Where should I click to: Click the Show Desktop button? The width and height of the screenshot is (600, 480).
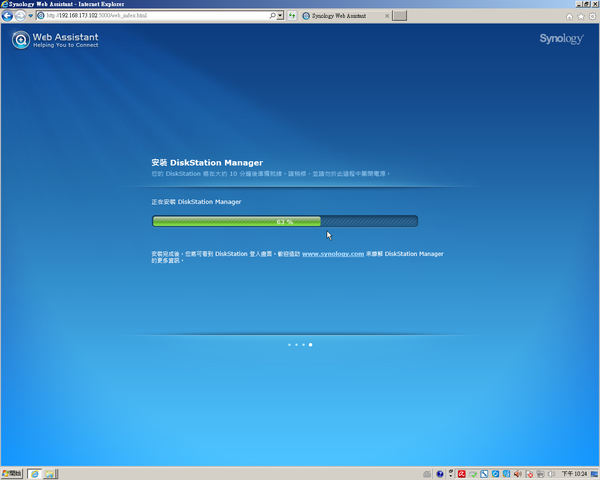[x=593, y=474]
